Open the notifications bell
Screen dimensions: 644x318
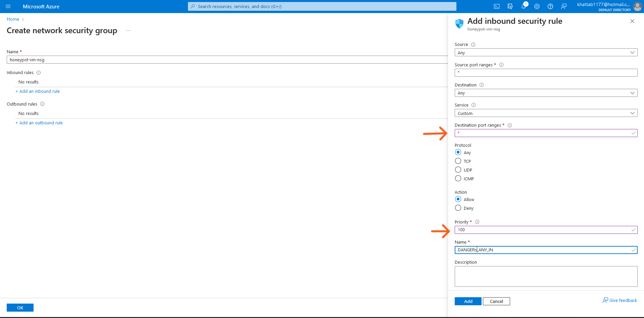tap(524, 6)
